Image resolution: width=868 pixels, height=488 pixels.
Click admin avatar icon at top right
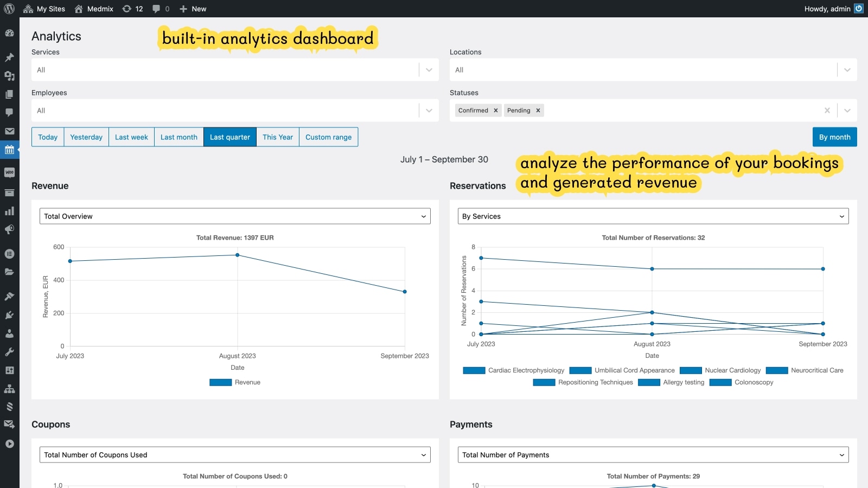[859, 9]
